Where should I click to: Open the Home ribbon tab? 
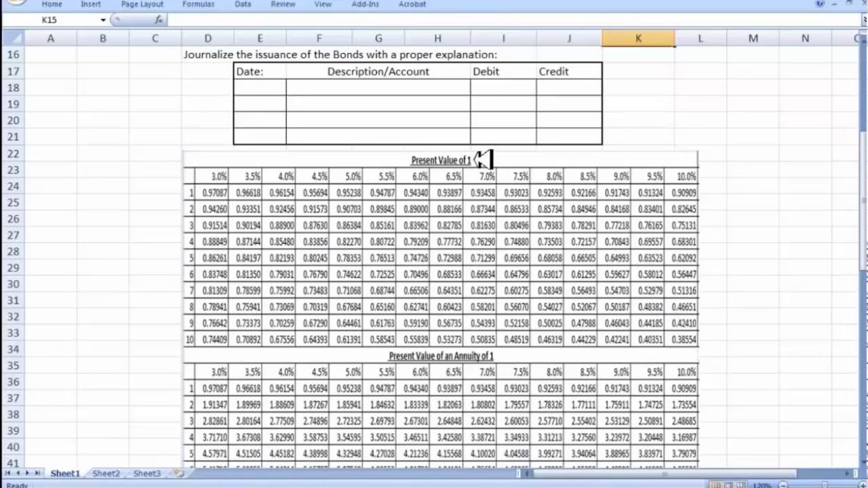click(52, 4)
